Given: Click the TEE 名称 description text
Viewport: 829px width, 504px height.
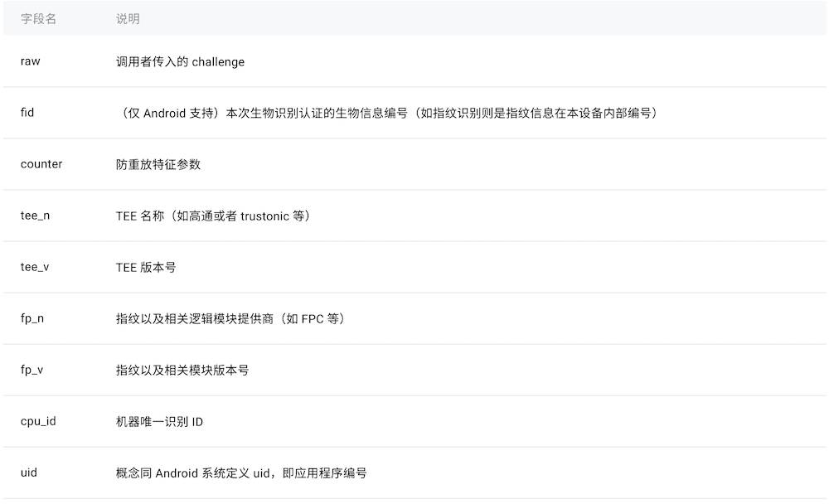Looking at the screenshot, I should pos(213,216).
